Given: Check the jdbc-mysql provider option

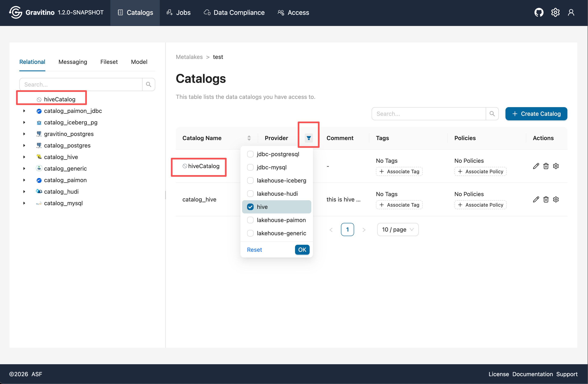Looking at the screenshot, I should click(x=250, y=167).
